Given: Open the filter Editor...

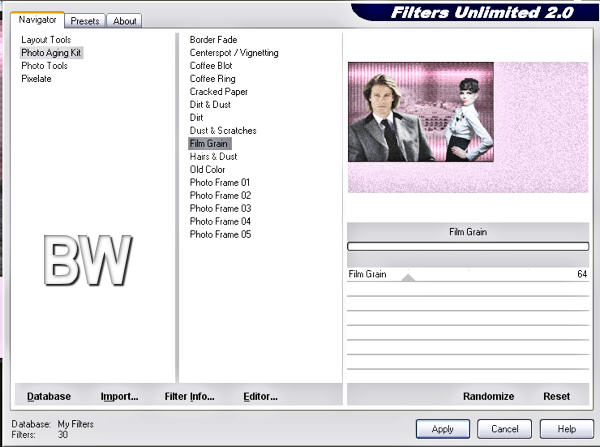Looking at the screenshot, I should tap(260, 397).
